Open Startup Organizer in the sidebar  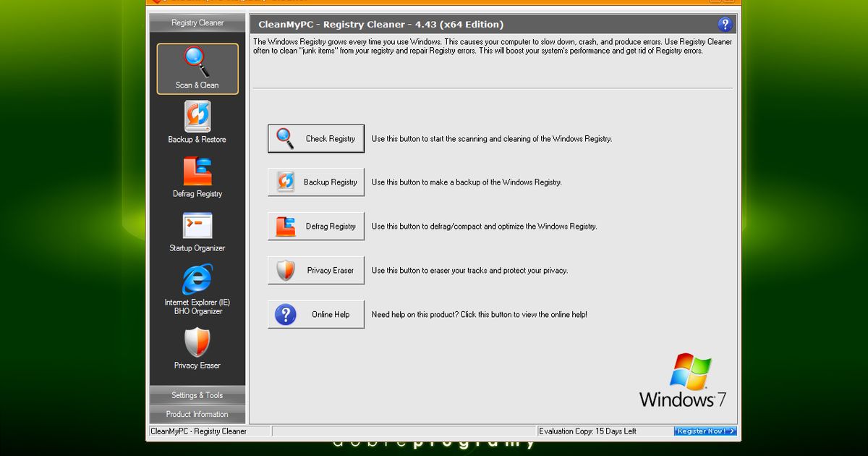coord(197,232)
